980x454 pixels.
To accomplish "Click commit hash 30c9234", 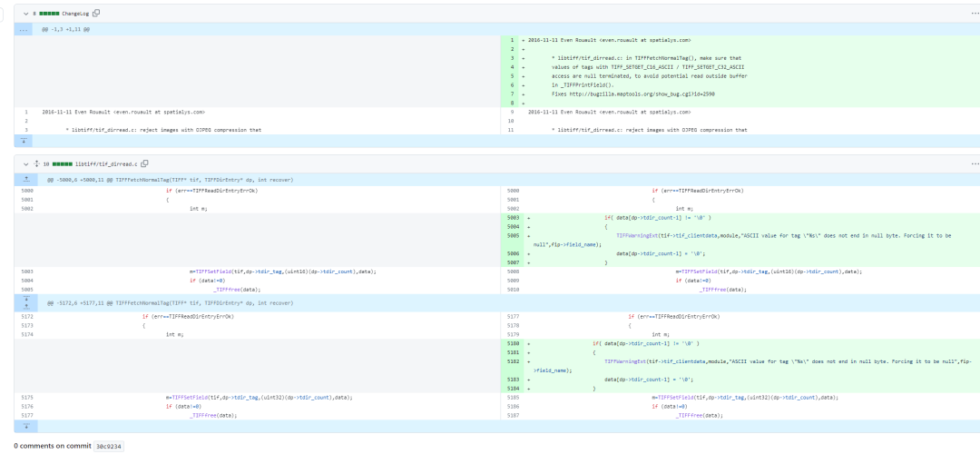I will pyautogui.click(x=109, y=447).
